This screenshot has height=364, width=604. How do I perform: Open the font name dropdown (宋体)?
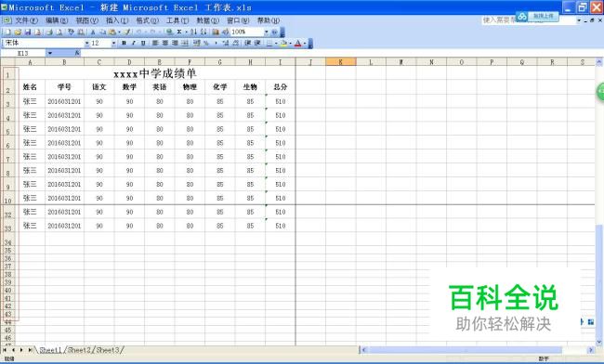click(87, 43)
